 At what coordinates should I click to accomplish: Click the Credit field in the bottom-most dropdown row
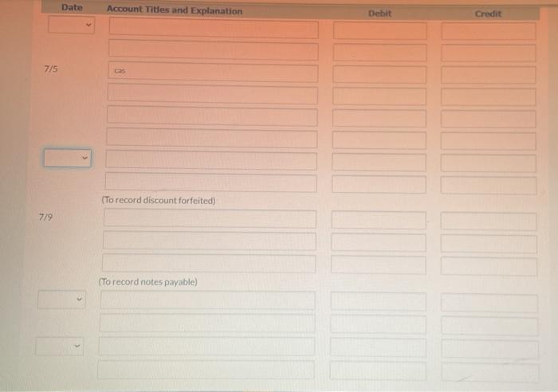point(489,349)
